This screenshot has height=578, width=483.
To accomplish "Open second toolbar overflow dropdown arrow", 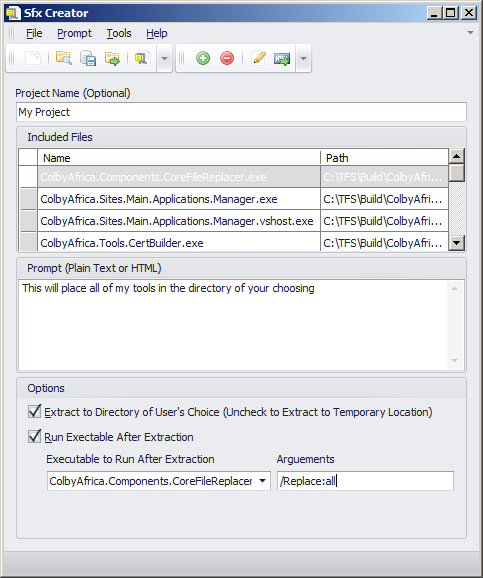I will tap(303, 58).
